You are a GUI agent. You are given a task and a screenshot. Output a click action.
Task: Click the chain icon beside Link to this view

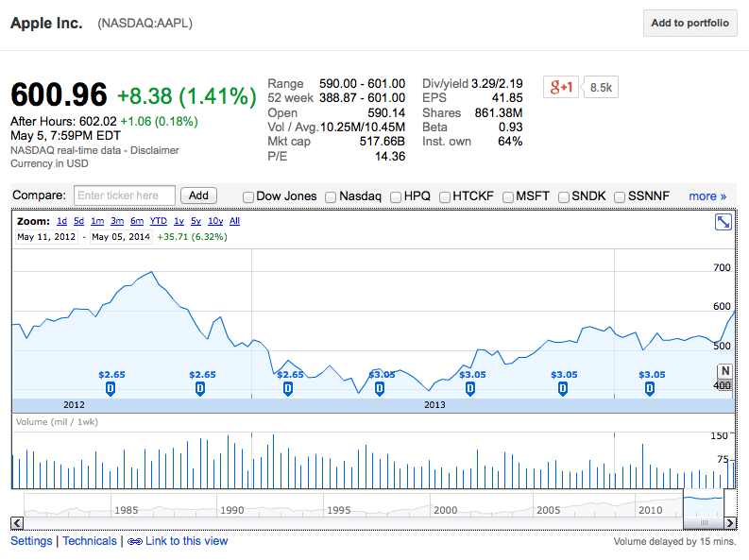coord(134,542)
